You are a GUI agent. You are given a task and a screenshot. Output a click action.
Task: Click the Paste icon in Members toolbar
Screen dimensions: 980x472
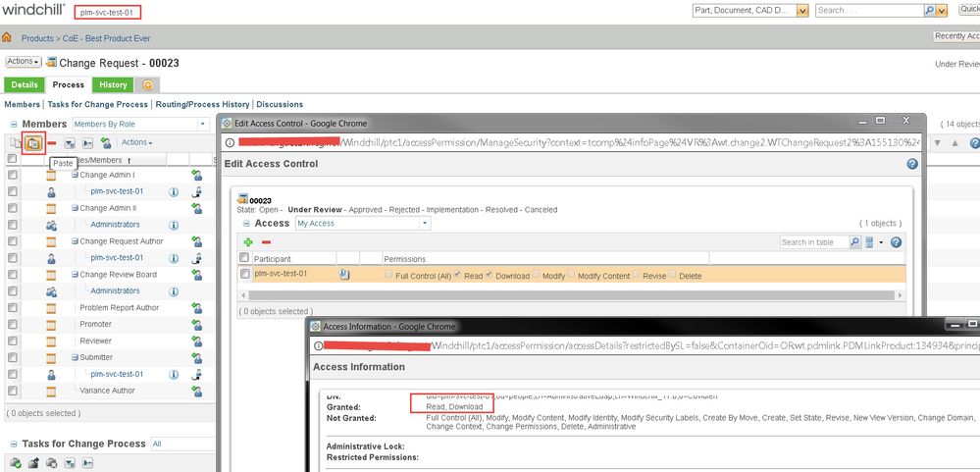[x=33, y=143]
